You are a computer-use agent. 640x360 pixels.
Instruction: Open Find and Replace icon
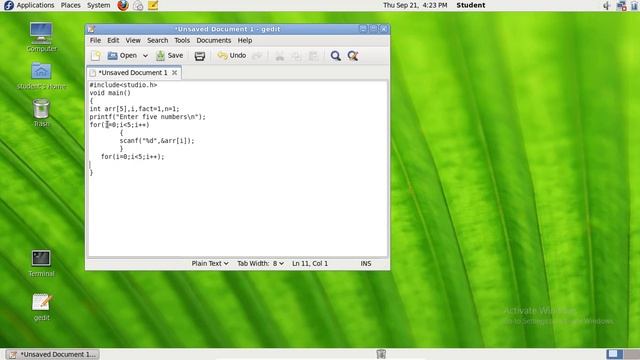tap(353, 56)
